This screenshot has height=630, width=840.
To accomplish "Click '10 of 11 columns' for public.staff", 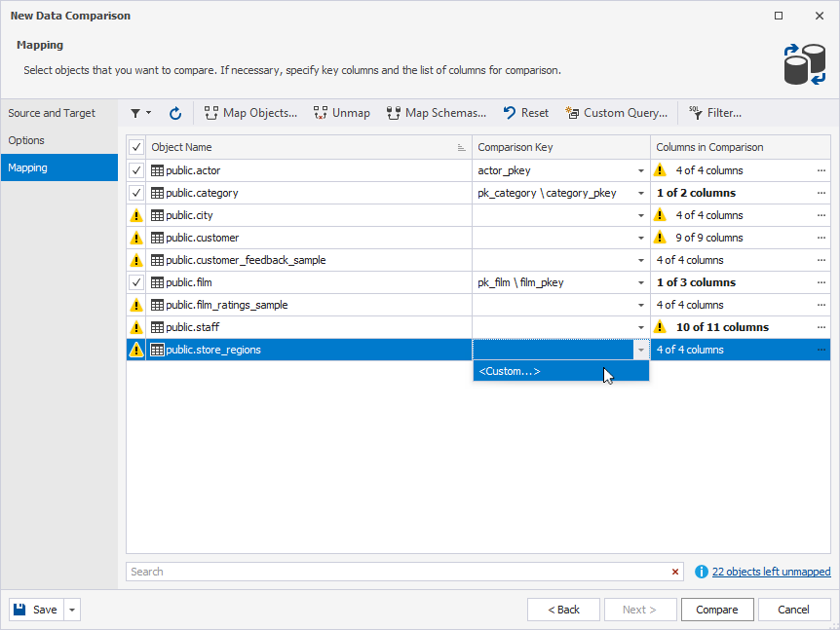I will (722, 327).
